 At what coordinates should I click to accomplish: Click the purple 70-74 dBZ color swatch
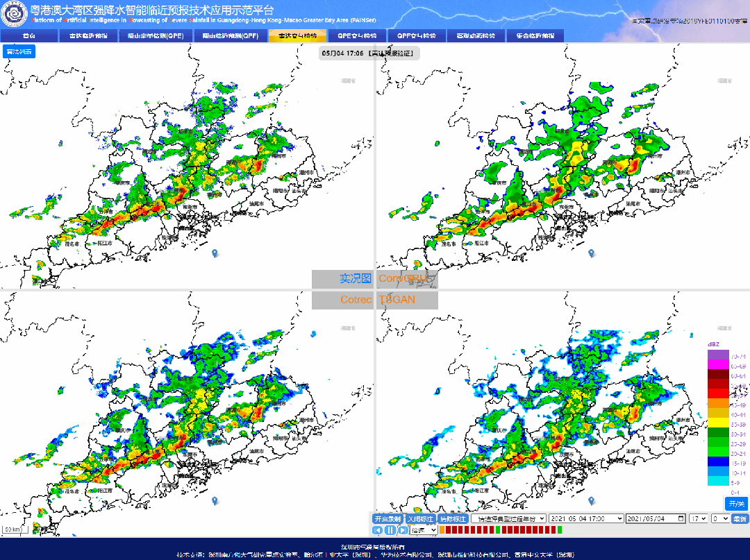719,355
